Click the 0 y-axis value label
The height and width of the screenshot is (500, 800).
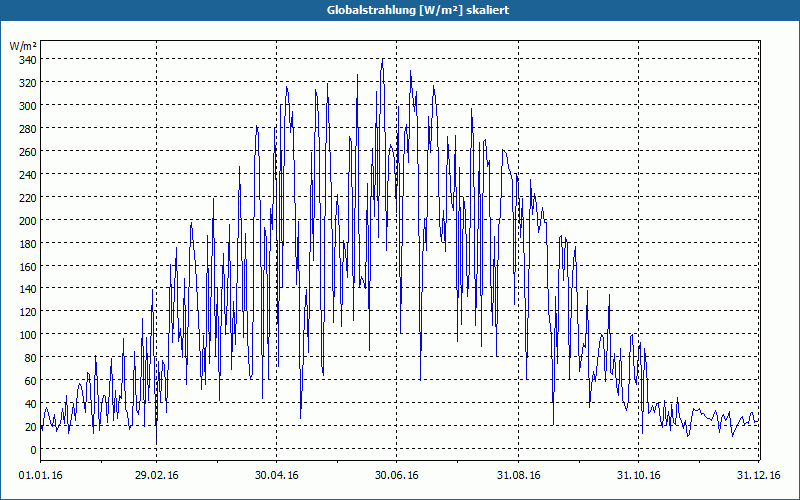[x=33, y=449]
